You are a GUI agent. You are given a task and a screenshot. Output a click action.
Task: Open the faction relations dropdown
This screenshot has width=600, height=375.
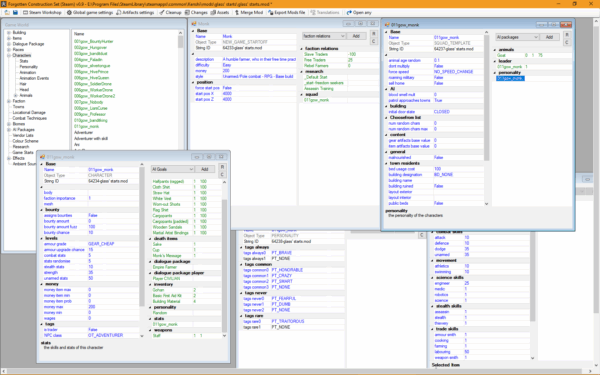coord(324,36)
